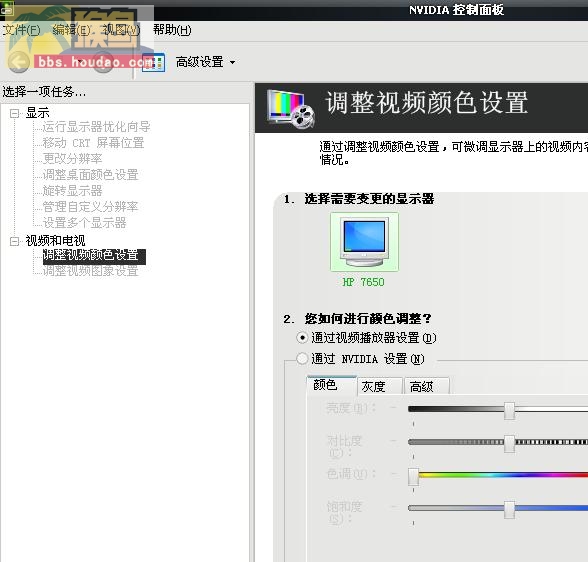Click the 选择一项任务... heading
Viewport: 588px width, 562px height.
pos(44,91)
